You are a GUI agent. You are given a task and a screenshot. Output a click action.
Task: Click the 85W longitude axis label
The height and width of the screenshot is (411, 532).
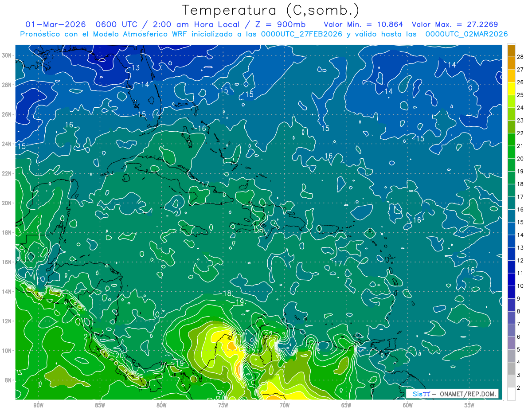click(x=100, y=405)
